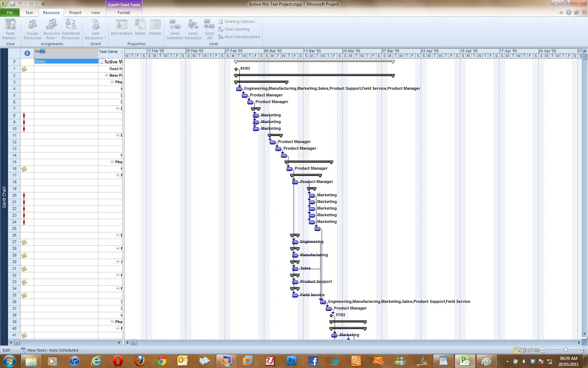Collapse the summary task in row 11
This screenshot has width=588, height=368.
click(x=118, y=135)
